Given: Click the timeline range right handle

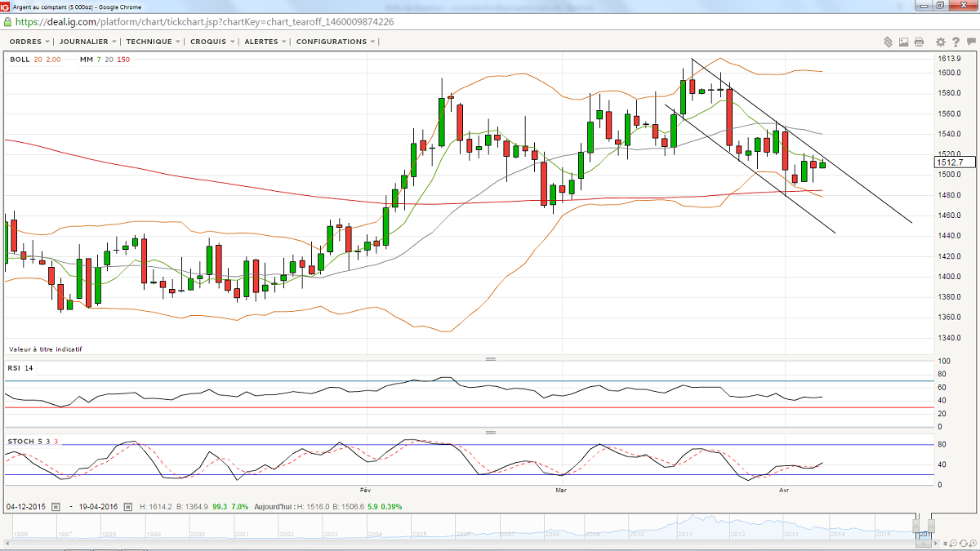Looking at the screenshot, I should [931, 525].
